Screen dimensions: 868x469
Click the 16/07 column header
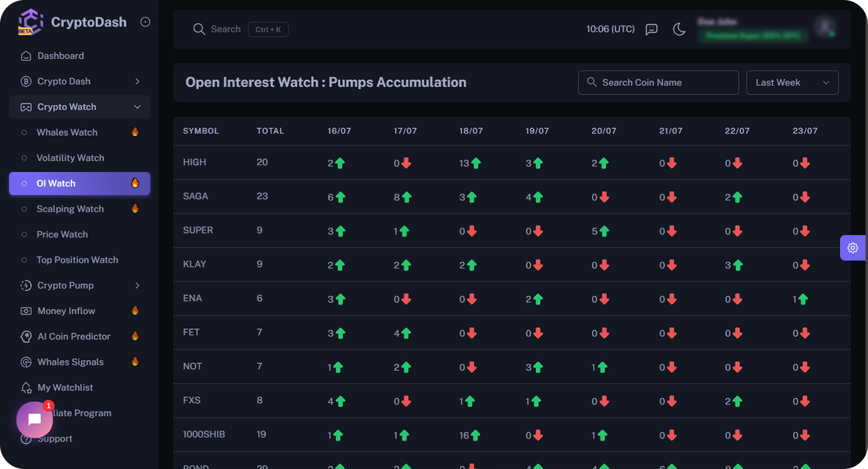pyautogui.click(x=340, y=131)
